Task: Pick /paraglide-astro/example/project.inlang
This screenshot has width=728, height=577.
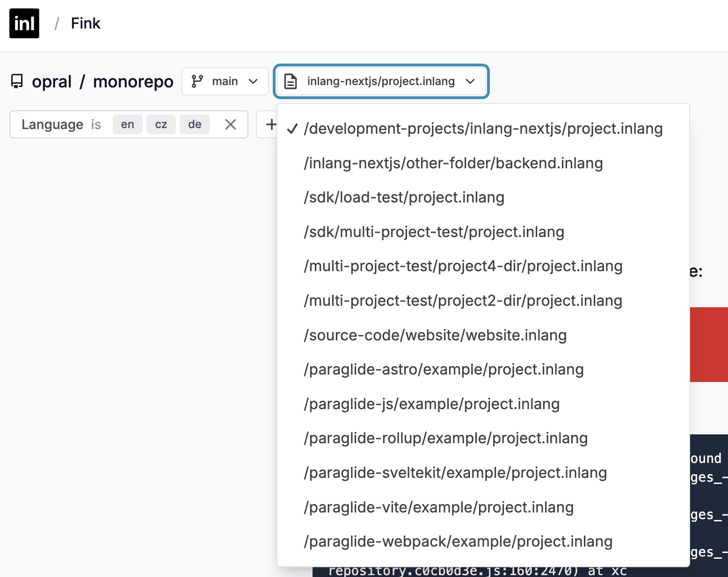Action: point(483,369)
